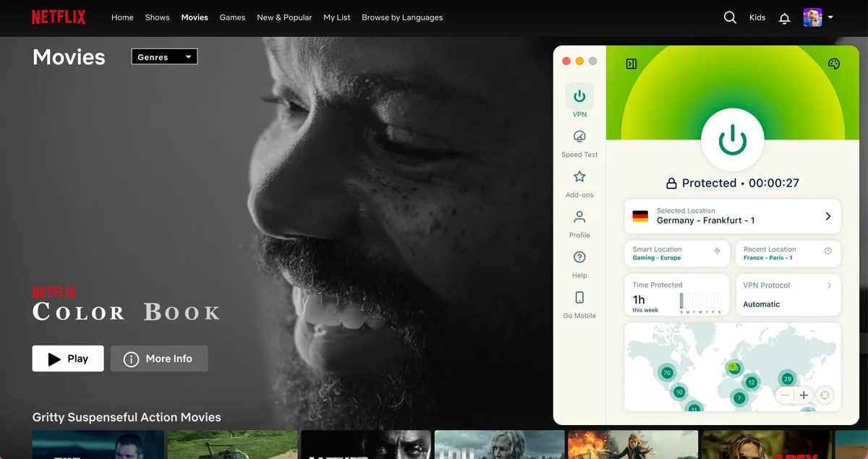Screen dimensions: 868x459
Task: Click the Netflix search magnifier icon
Action: 730,17
